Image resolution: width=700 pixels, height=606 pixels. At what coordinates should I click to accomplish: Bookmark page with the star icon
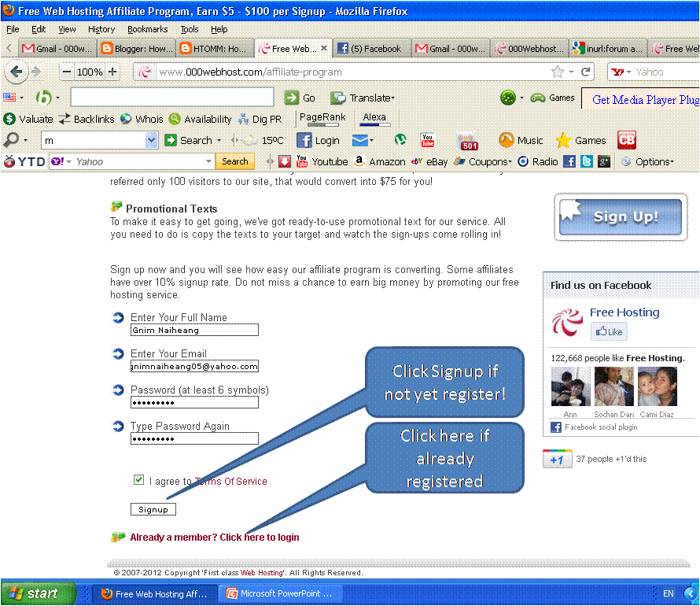tap(557, 72)
